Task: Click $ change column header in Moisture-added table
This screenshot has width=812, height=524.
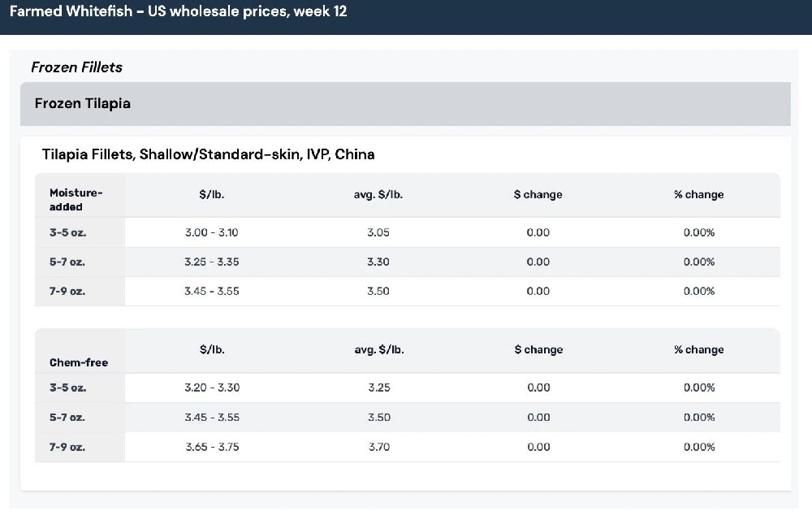Action: pyautogui.click(x=538, y=195)
